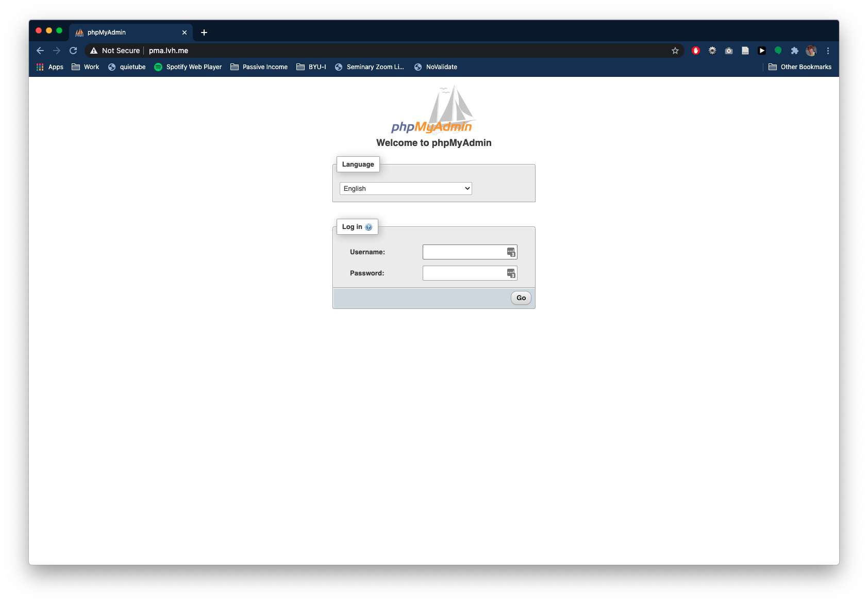Click into the Password input field

pos(470,273)
